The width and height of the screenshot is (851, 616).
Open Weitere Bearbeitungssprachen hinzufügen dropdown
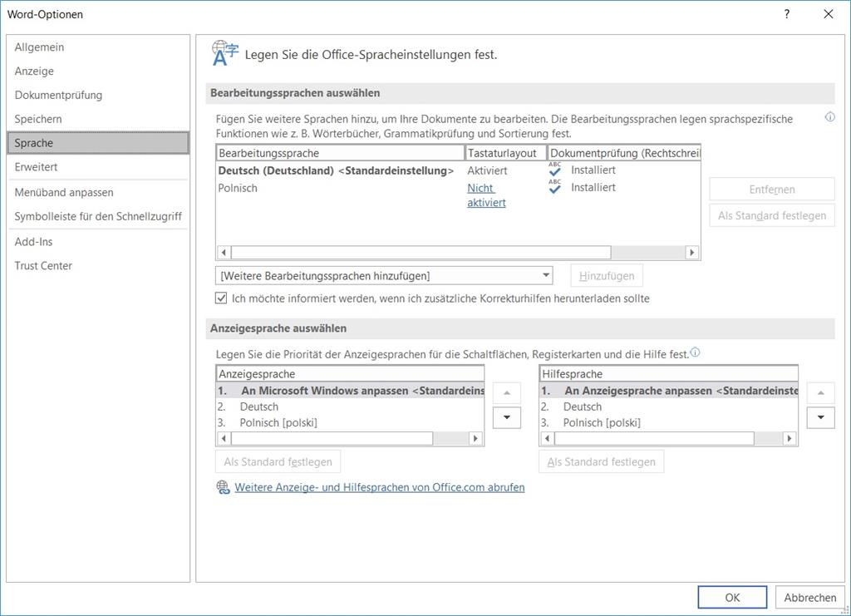[x=384, y=276]
